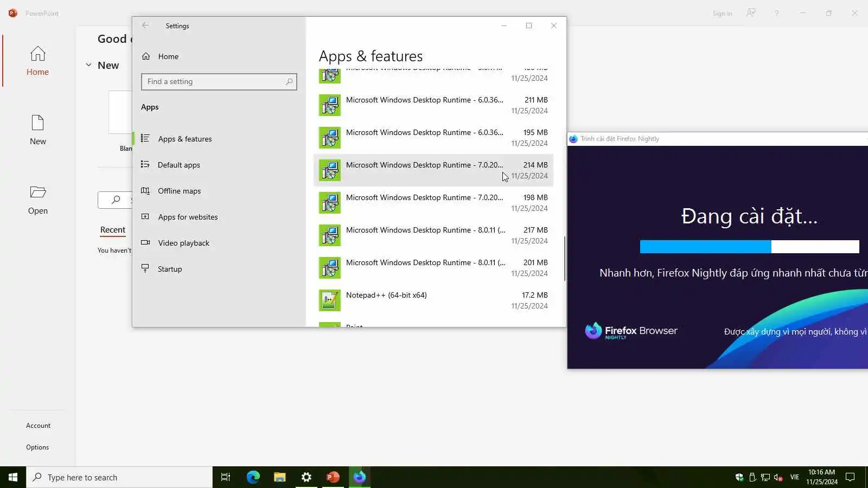868x488 pixels.
Task: Select the Recent tab in PowerPoint
Action: pyautogui.click(x=113, y=230)
